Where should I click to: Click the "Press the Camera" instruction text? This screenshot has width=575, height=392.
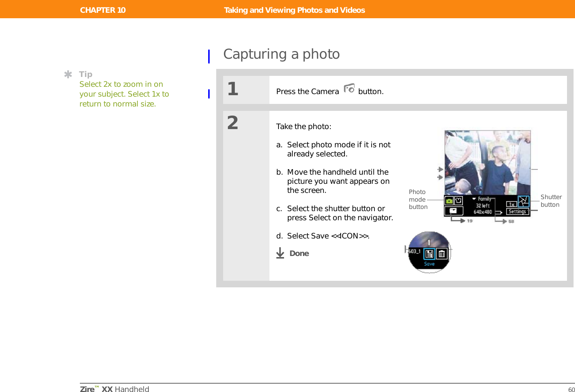[307, 92]
